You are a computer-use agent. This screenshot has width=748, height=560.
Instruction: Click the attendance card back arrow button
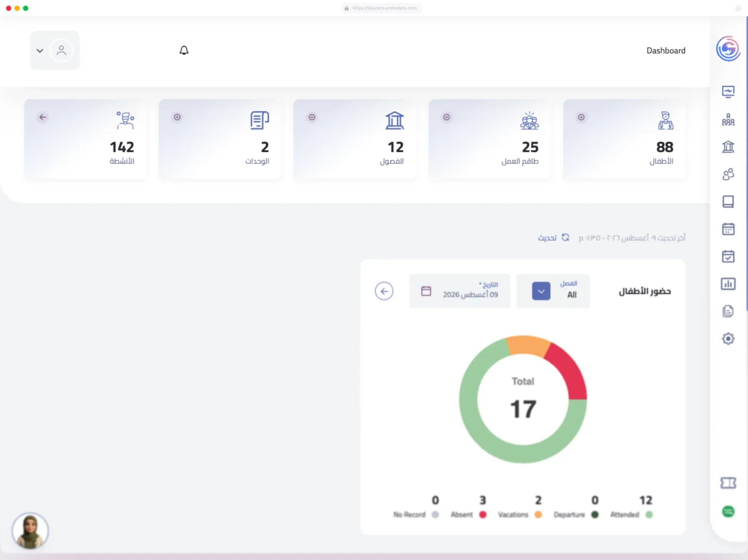point(384,291)
